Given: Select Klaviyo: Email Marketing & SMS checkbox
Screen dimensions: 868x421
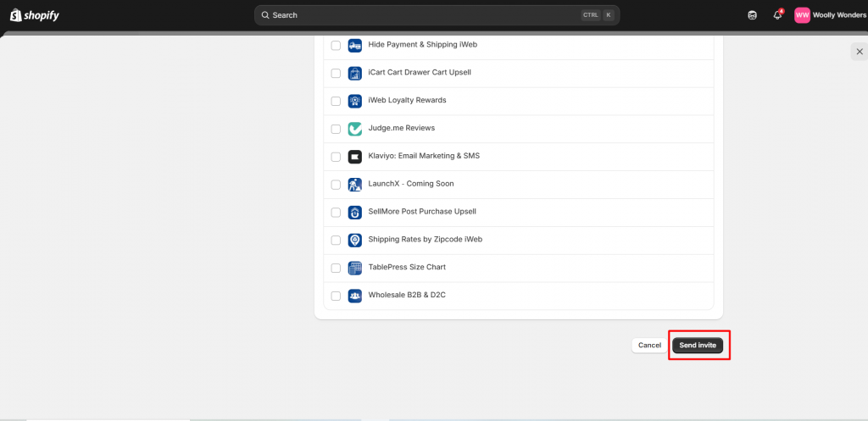Looking at the screenshot, I should (336, 157).
